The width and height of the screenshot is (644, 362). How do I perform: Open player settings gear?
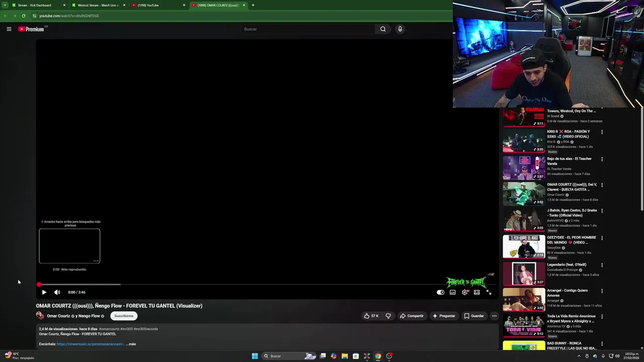coord(465,292)
